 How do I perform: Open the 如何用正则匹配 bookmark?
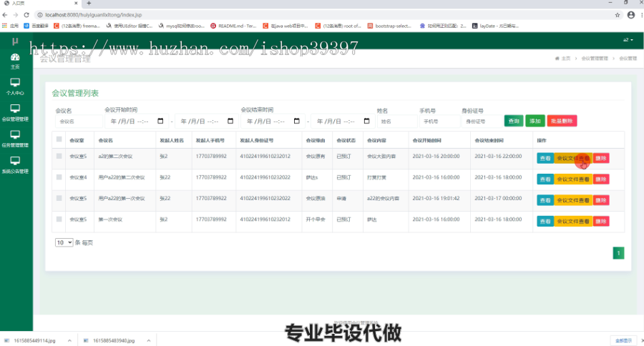coord(443,26)
